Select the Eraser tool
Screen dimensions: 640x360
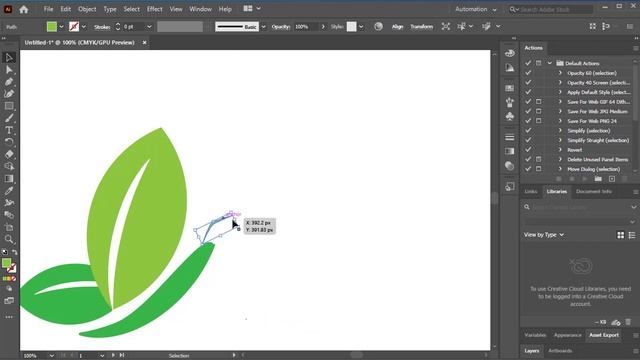pyautogui.click(x=9, y=154)
